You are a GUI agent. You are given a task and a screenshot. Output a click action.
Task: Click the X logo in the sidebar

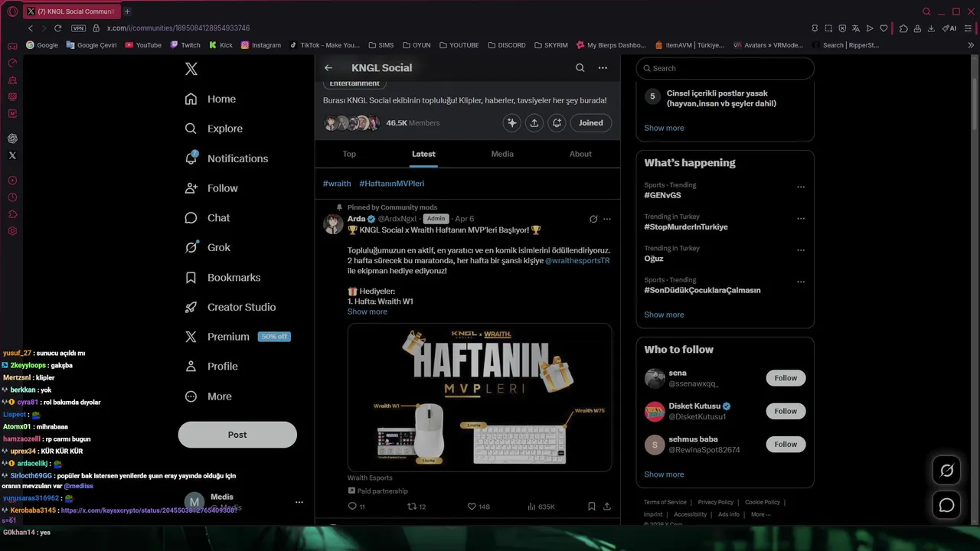click(x=191, y=69)
